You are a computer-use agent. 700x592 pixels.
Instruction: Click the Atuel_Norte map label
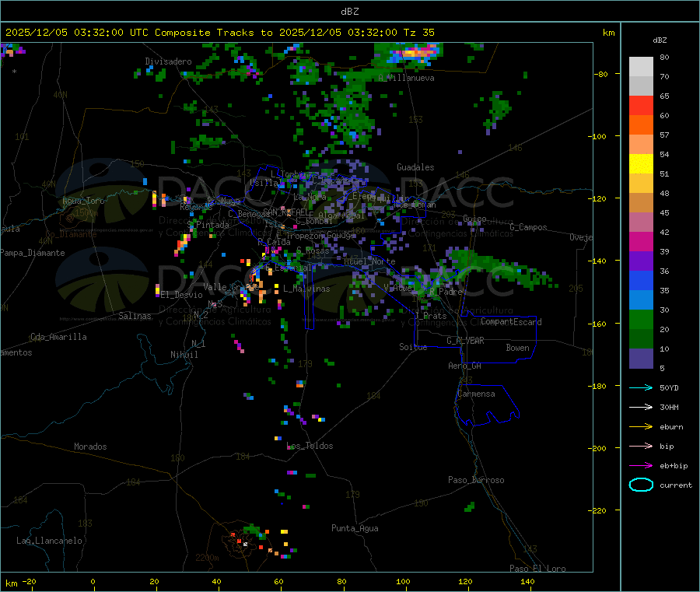click(369, 261)
